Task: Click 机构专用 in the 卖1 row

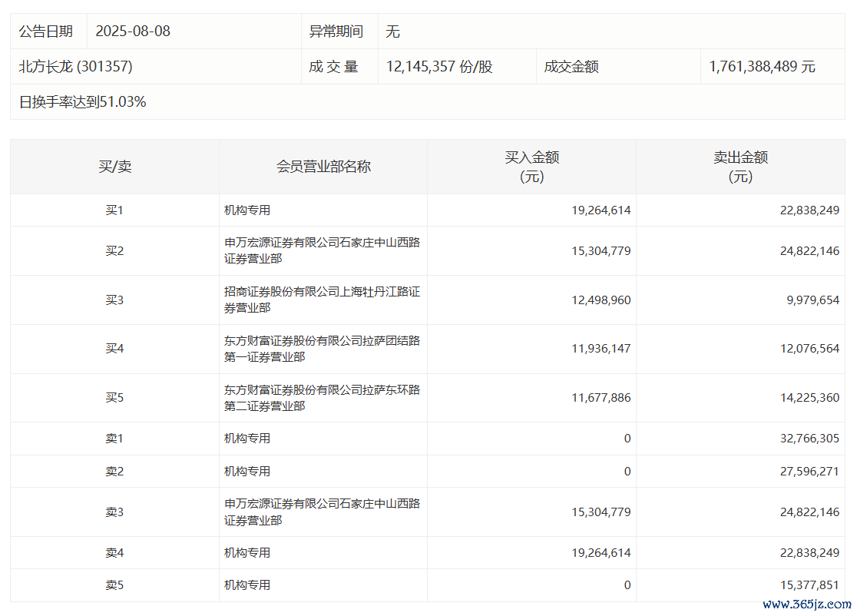Action: click(247, 439)
